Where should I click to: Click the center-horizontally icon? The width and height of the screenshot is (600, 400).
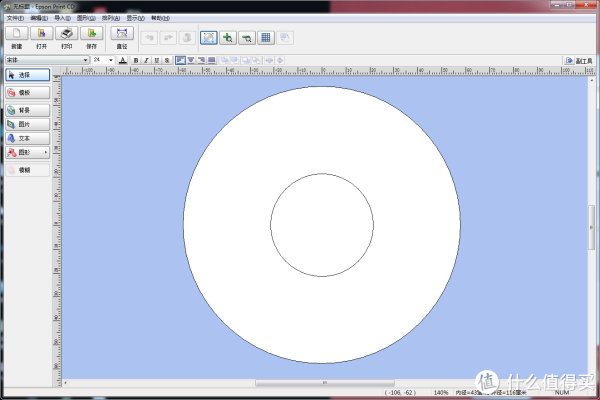click(x=269, y=60)
